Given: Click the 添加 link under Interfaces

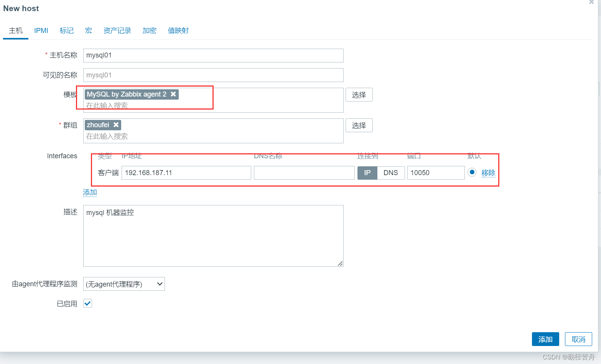Looking at the screenshot, I should pos(90,192).
